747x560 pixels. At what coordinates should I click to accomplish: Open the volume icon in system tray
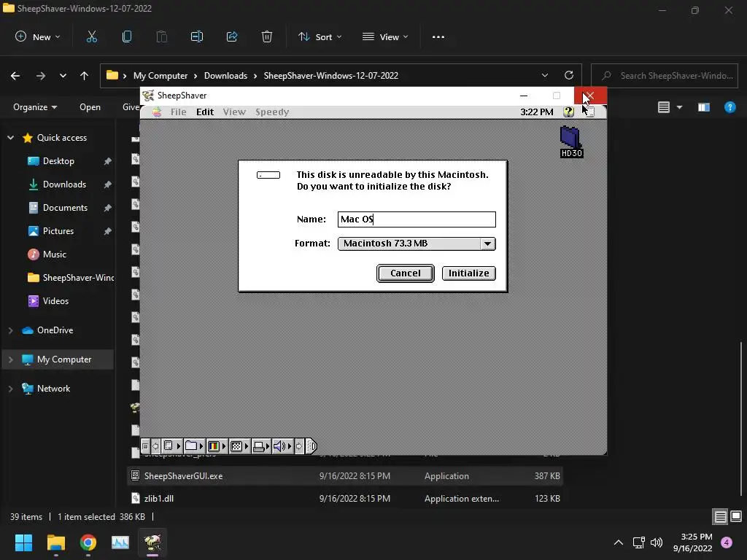[657, 542]
